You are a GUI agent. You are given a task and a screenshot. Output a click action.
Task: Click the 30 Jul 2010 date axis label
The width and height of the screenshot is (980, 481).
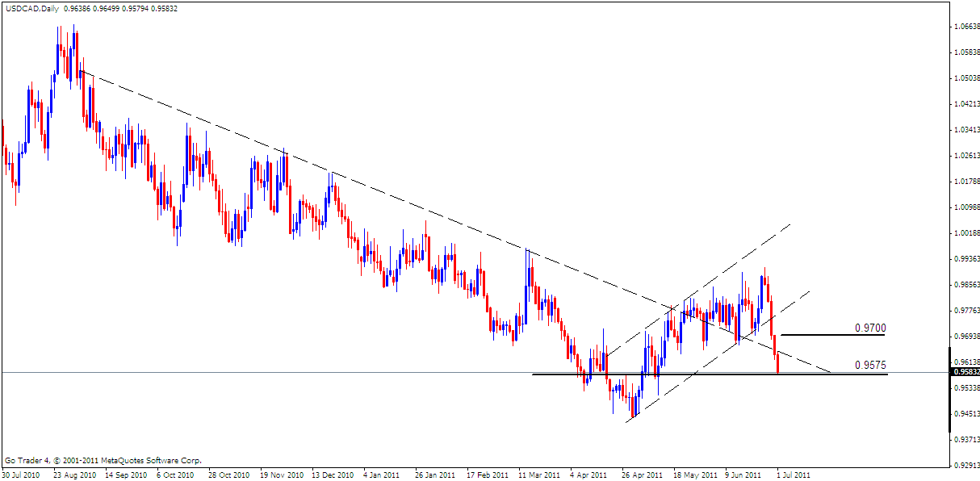[x=22, y=475]
